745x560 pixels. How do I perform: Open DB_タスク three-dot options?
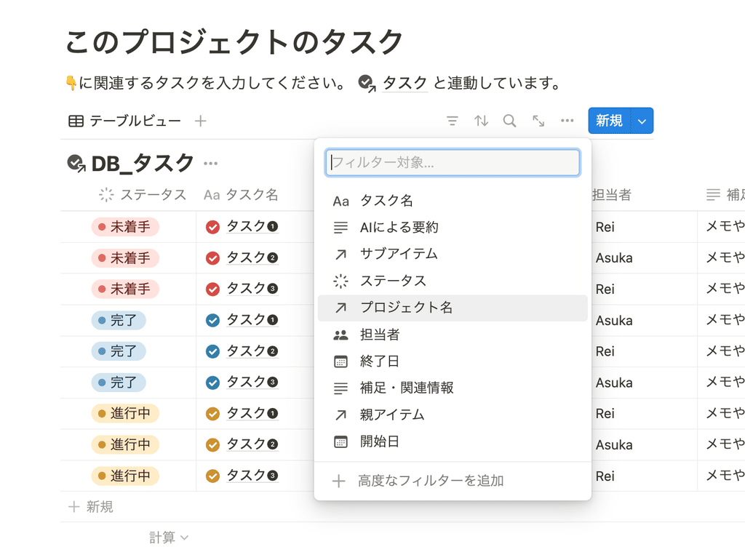coord(210,164)
